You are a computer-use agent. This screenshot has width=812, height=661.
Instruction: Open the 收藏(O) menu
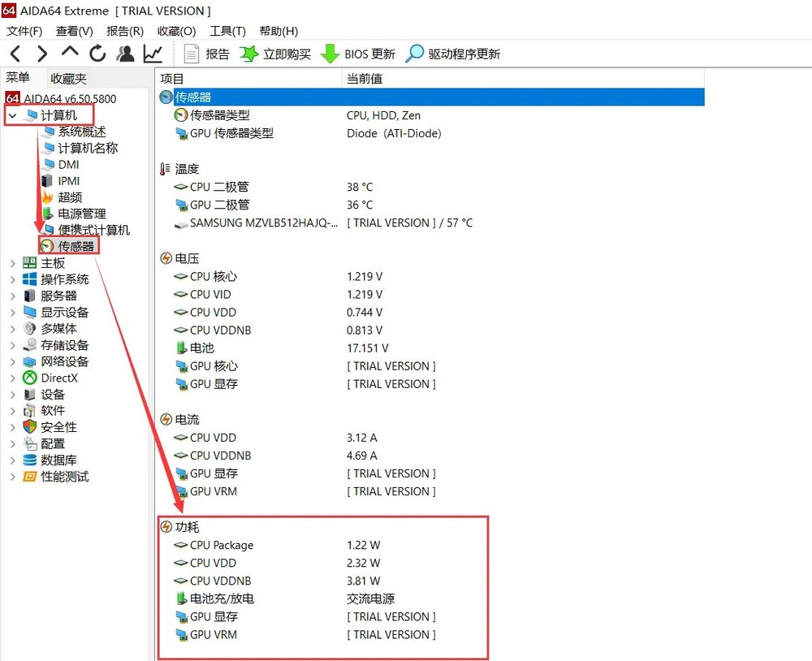pyautogui.click(x=176, y=31)
